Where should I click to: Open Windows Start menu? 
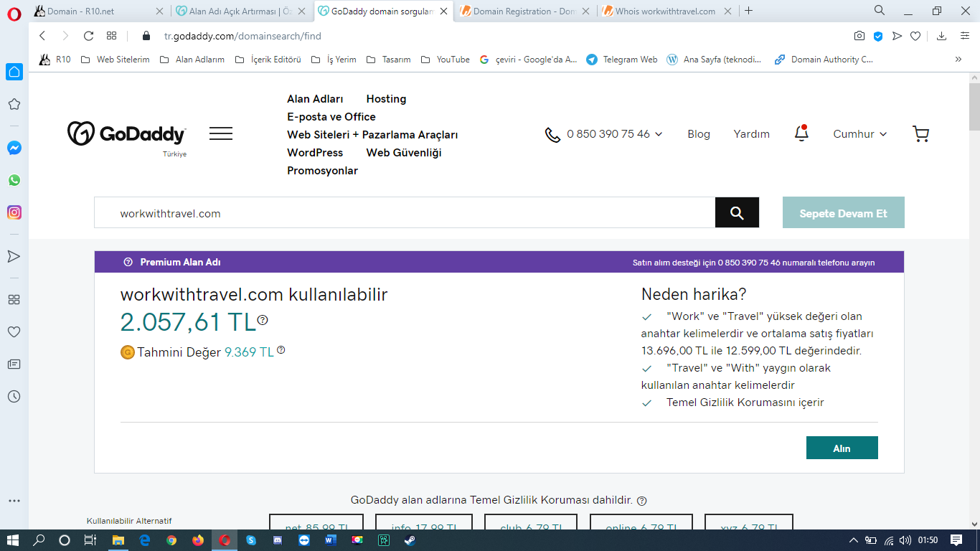tap(13, 540)
